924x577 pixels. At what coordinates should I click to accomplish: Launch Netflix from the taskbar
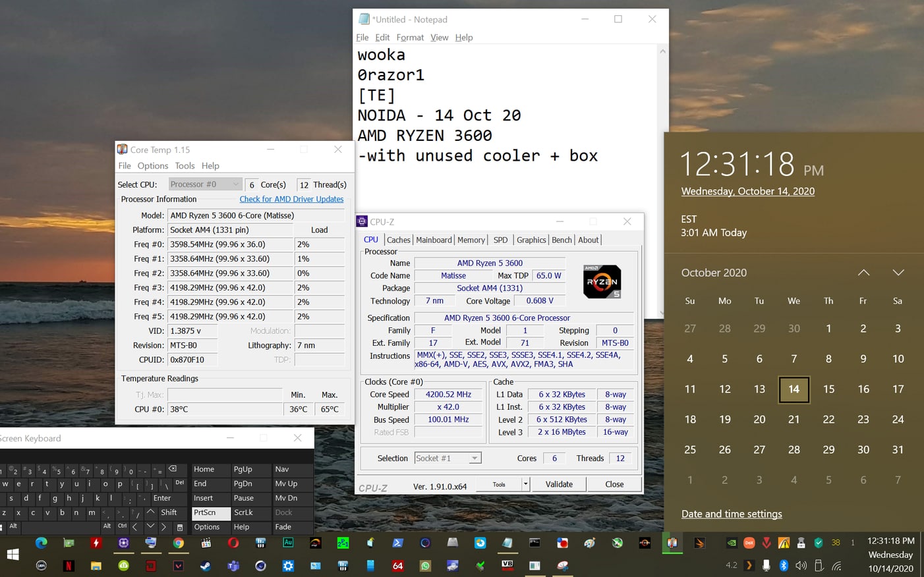click(x=69, y=566)
